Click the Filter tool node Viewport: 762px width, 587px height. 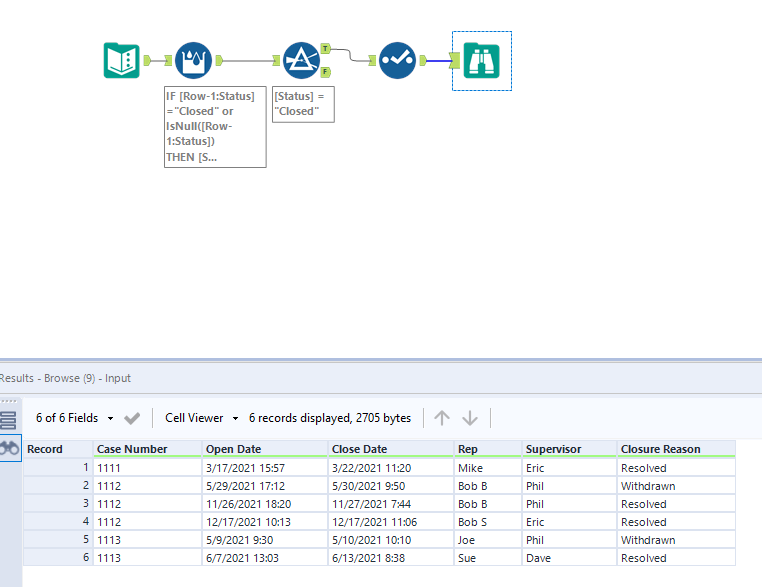[x=300, y=60]
